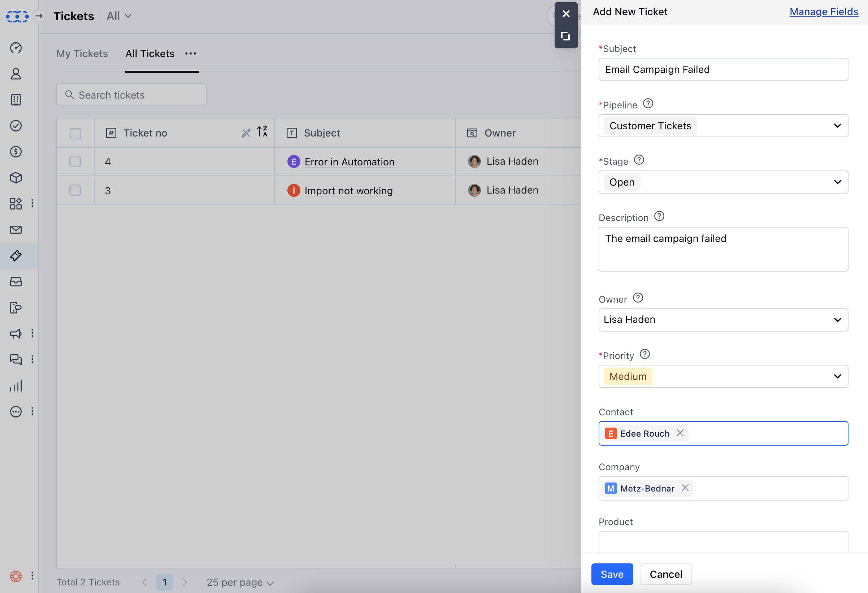This screenshot has width=868, height=593.
Task: Open the Inbox tray icon in sidebar
Action: 16,282
